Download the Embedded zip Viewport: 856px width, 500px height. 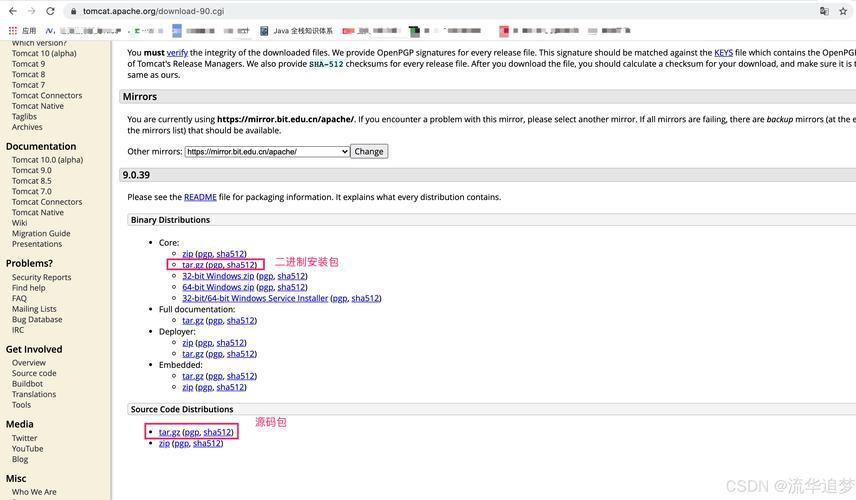pyautogui.click(x=187, y=387)
